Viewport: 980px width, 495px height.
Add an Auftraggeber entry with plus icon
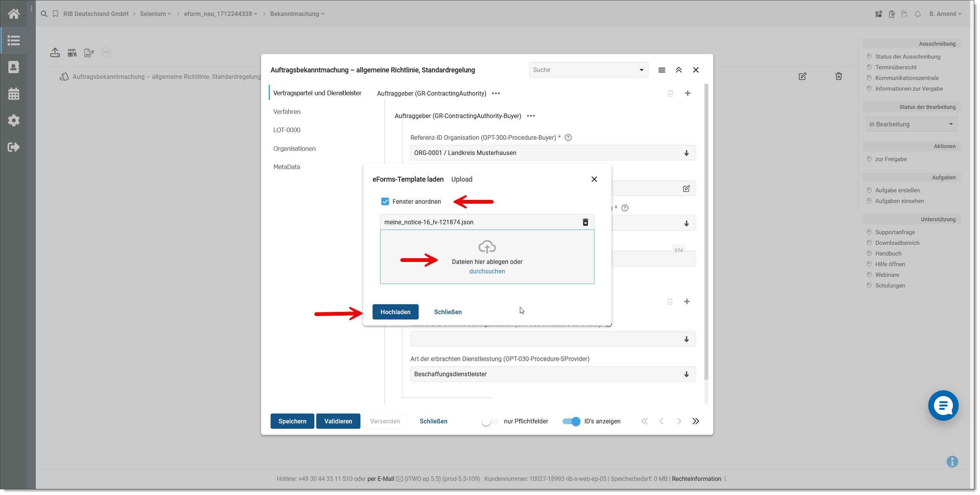688,93
